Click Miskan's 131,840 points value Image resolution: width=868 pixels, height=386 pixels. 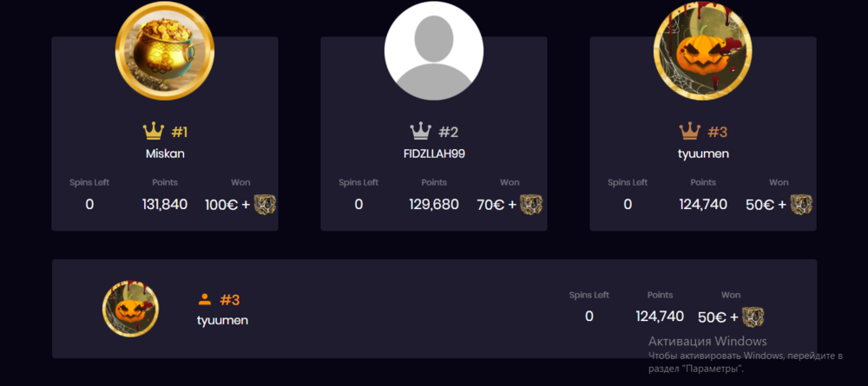(x=165, y=205)
